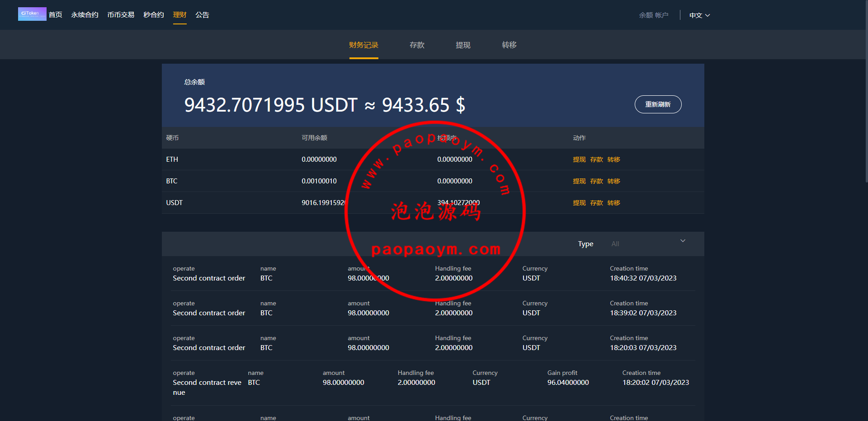Click 提现 in the USDT row

[579, 203]
